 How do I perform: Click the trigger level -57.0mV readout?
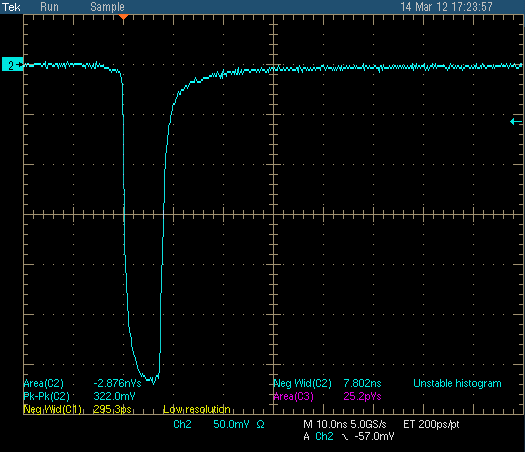tap(374, 437)
